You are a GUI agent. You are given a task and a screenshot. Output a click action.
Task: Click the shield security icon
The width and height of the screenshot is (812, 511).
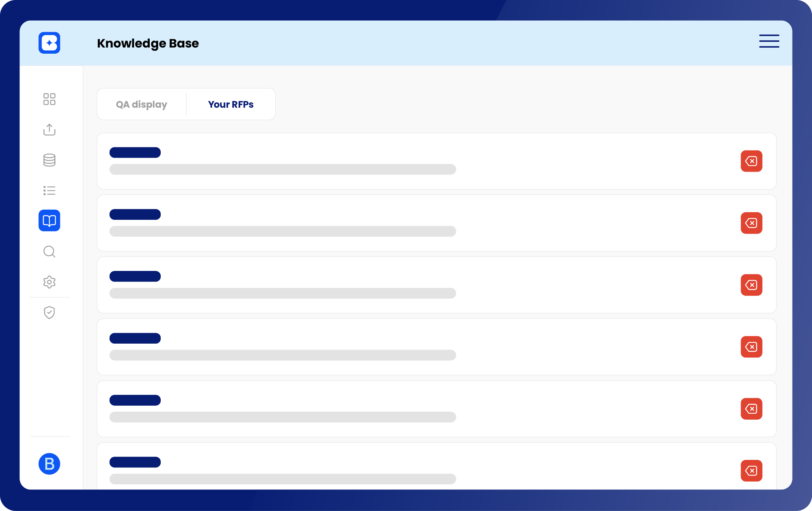point(49,312)
